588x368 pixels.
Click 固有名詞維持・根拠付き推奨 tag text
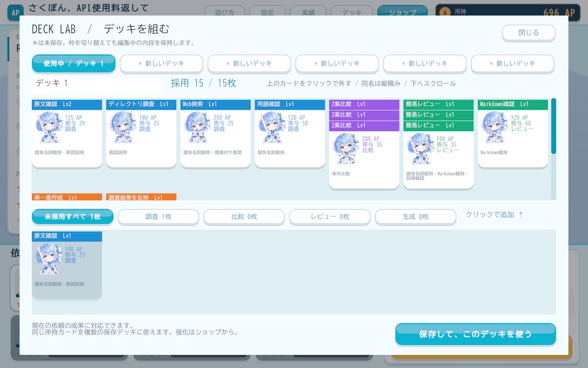(212, 152)
